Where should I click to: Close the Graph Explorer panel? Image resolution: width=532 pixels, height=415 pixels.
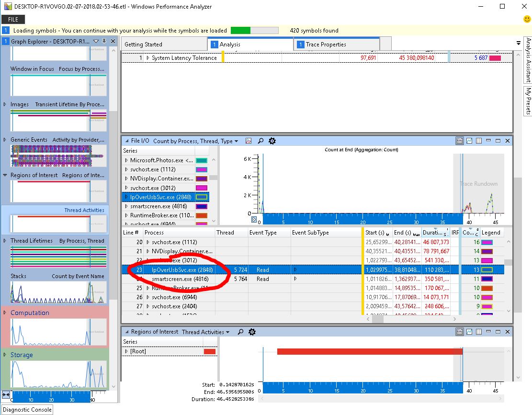click(113, 41)
